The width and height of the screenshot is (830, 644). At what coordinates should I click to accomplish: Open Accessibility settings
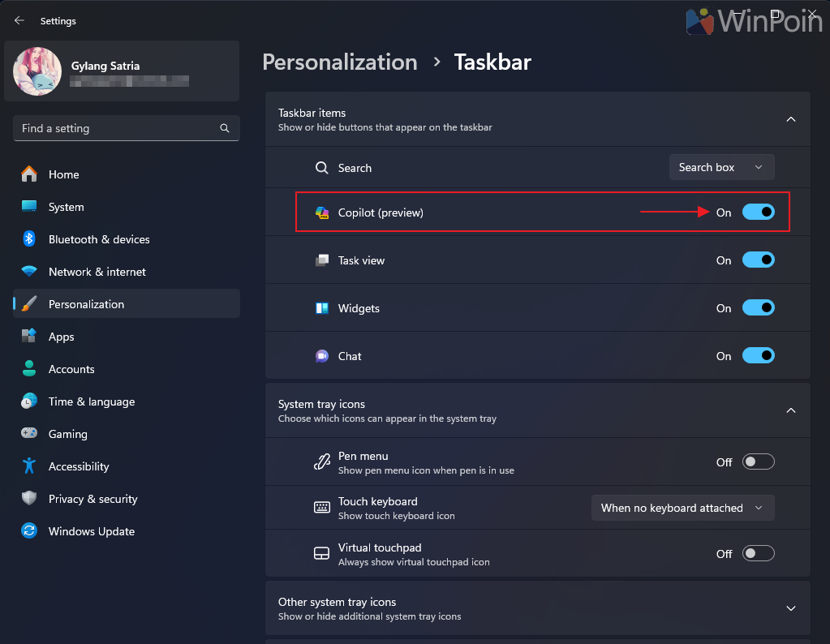coord(127,466)
